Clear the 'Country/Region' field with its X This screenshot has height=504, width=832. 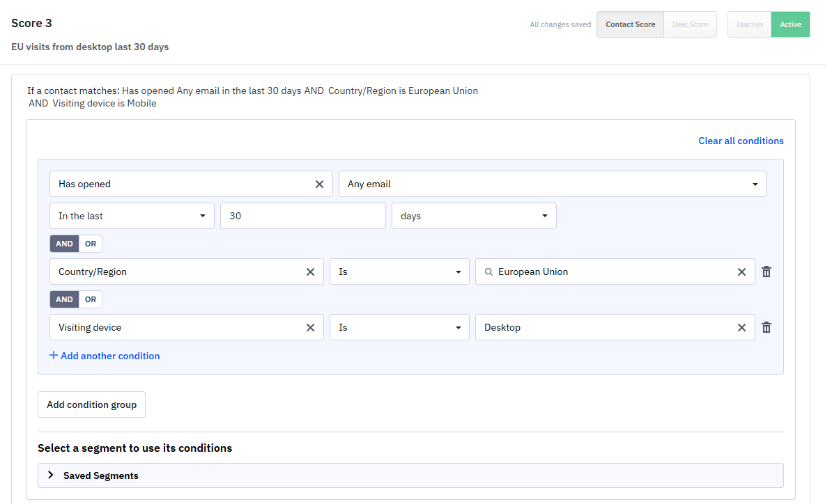click(x=310, y=271)
